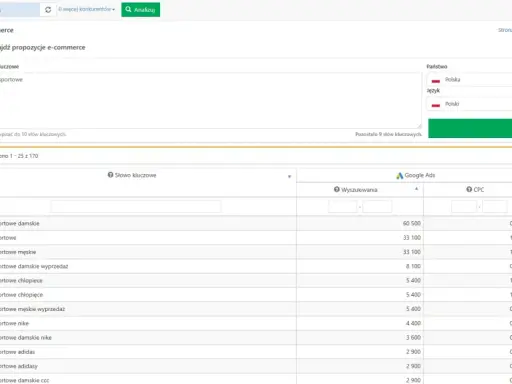
Task: Click the keyword filter input field
Action: point(136,207)
